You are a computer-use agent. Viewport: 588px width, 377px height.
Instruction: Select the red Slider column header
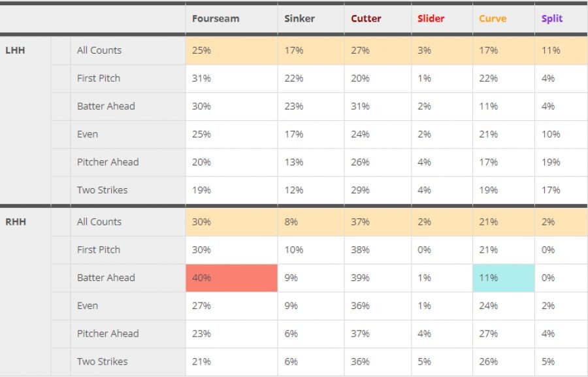[x=431, y=18]
